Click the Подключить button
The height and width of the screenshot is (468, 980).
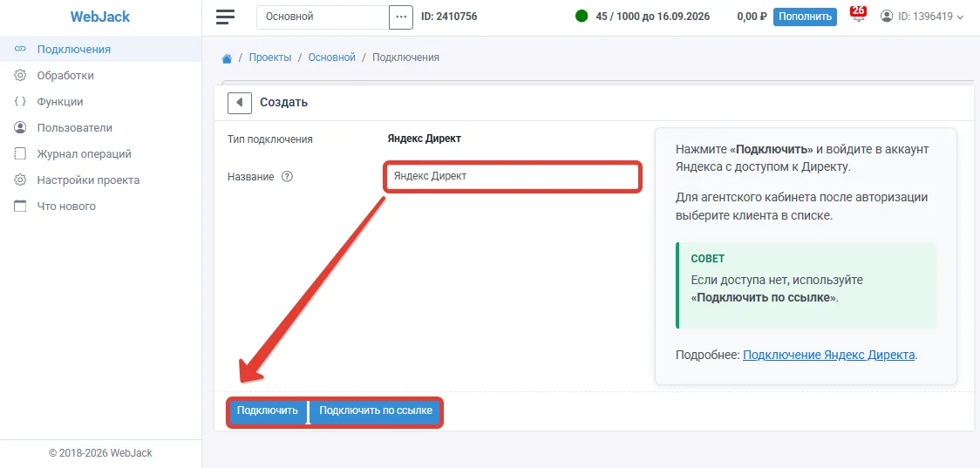(x=268, y=411)
